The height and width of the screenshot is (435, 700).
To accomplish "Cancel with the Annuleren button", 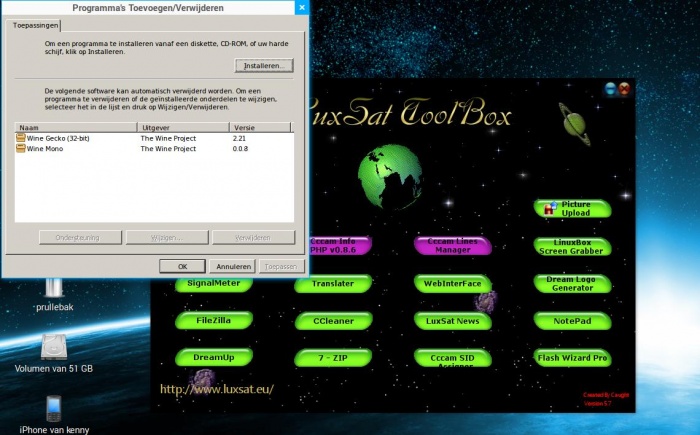I will pyautogui.click(x=233, y=267).
